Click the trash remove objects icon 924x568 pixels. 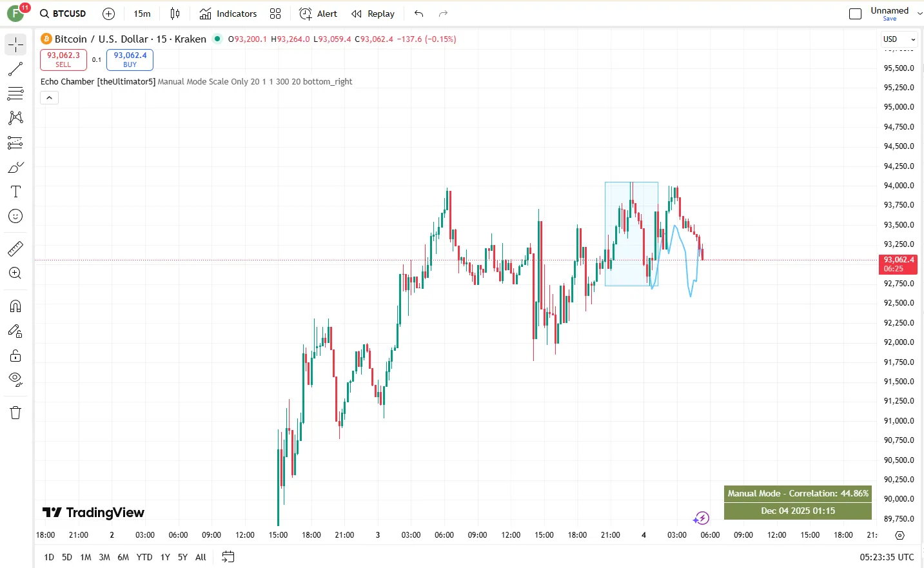click(x=15, y=413)
